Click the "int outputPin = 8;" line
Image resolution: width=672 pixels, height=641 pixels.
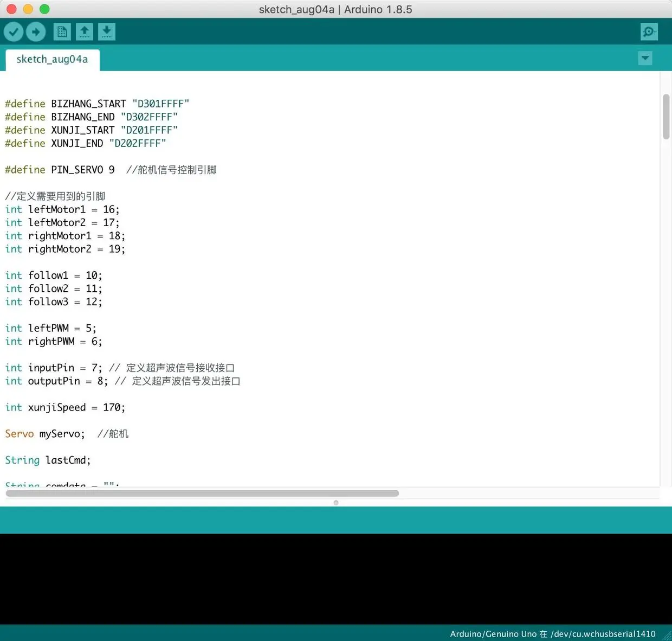coord(122,381)
